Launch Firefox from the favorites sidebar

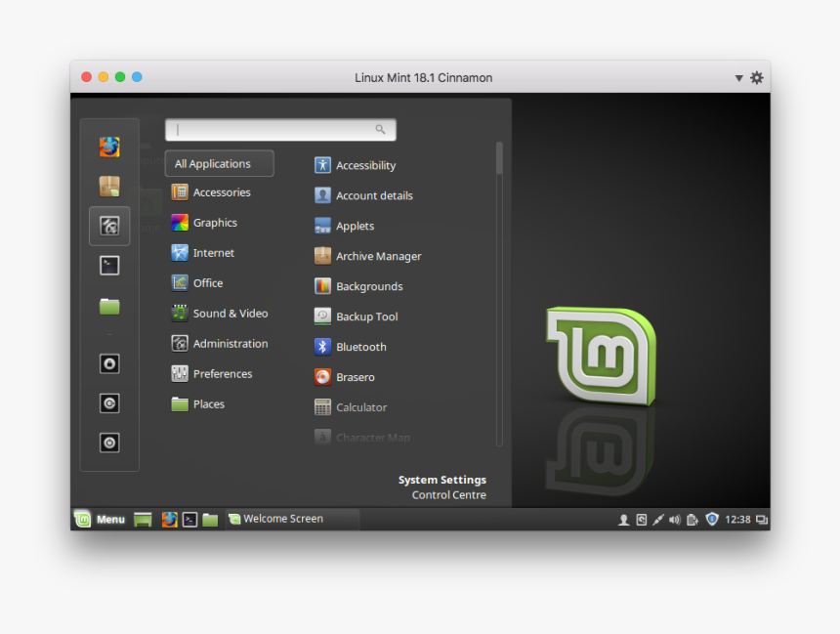(109, 147)
